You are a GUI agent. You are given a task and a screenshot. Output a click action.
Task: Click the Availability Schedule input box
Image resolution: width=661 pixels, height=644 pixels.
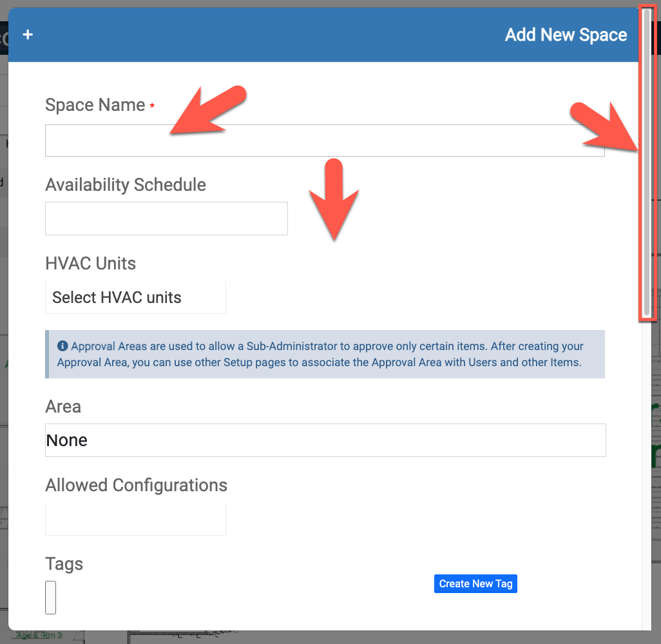pos(166,219)
